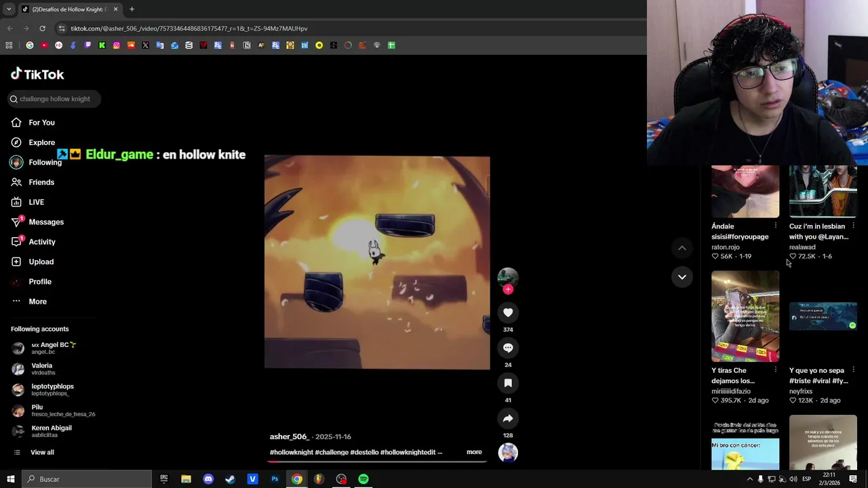Click the browser address bar URL
The width and height of the screenshot is (868, 488).
coord(189,28)
